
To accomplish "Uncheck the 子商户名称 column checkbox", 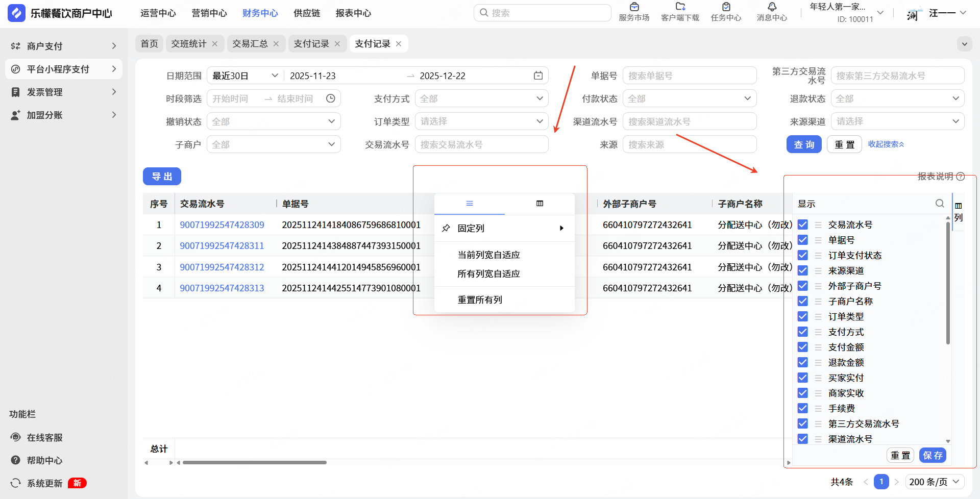I will click(803, 301).
